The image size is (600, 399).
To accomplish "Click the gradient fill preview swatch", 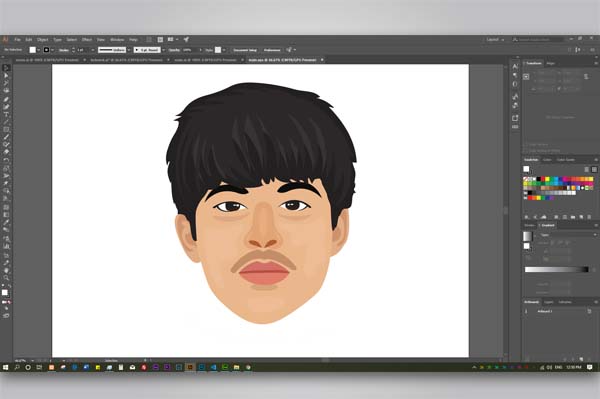I will point(528,236).
